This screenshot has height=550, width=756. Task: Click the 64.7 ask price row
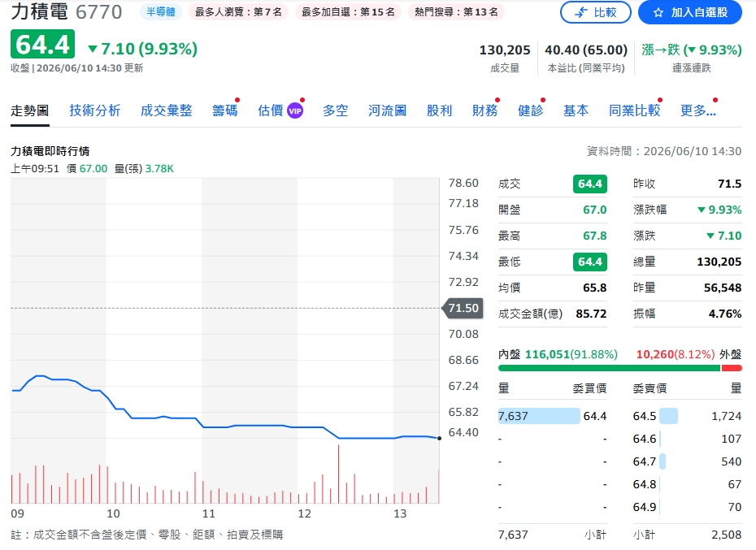coord(687,461)
